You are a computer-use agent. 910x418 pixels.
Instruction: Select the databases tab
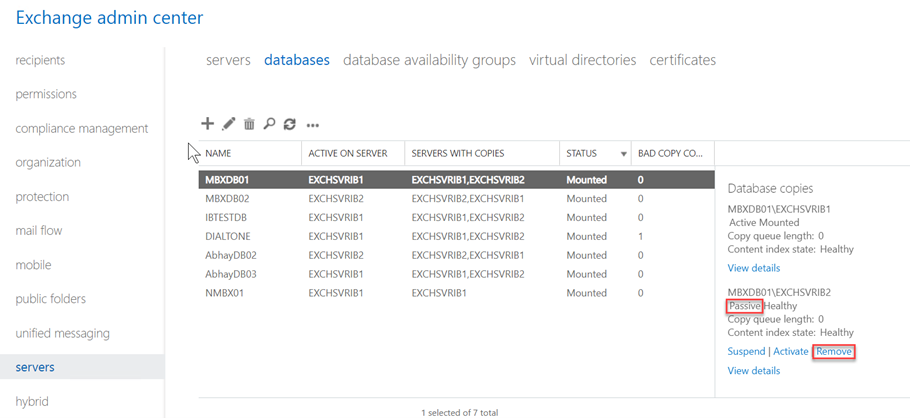tap(297, 60)
